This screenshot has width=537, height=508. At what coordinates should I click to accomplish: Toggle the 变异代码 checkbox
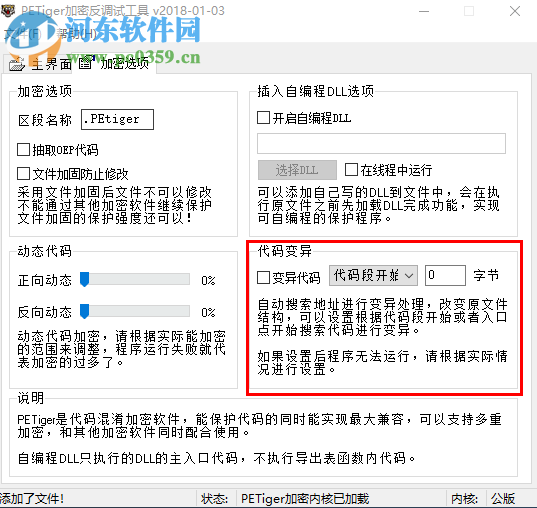[x=263, y=277]
